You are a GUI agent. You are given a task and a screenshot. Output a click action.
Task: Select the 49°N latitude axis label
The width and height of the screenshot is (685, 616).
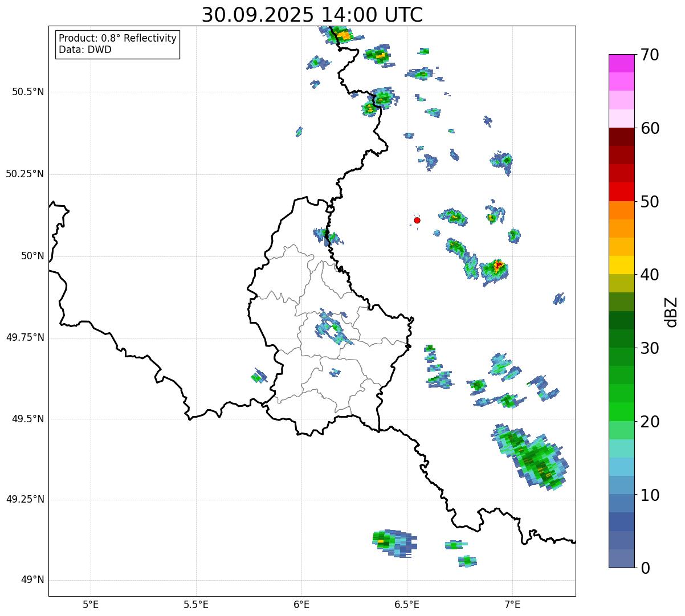coord(32,580)
